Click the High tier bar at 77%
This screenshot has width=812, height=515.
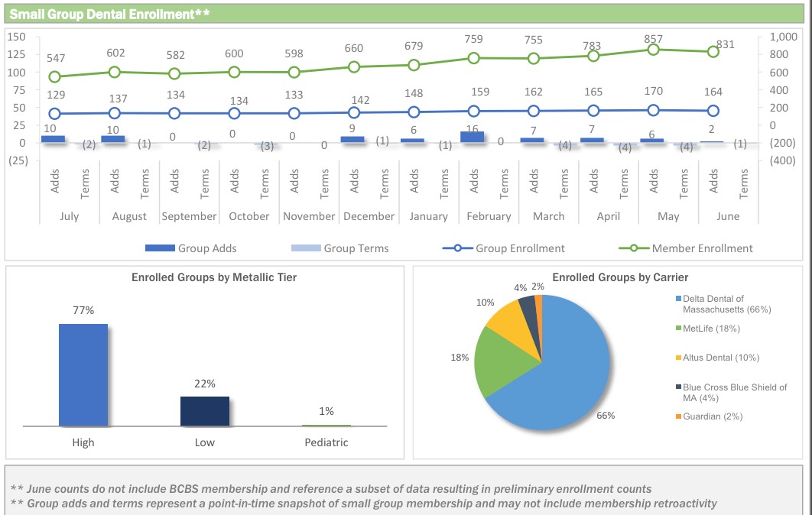click(x=83, y=374)
